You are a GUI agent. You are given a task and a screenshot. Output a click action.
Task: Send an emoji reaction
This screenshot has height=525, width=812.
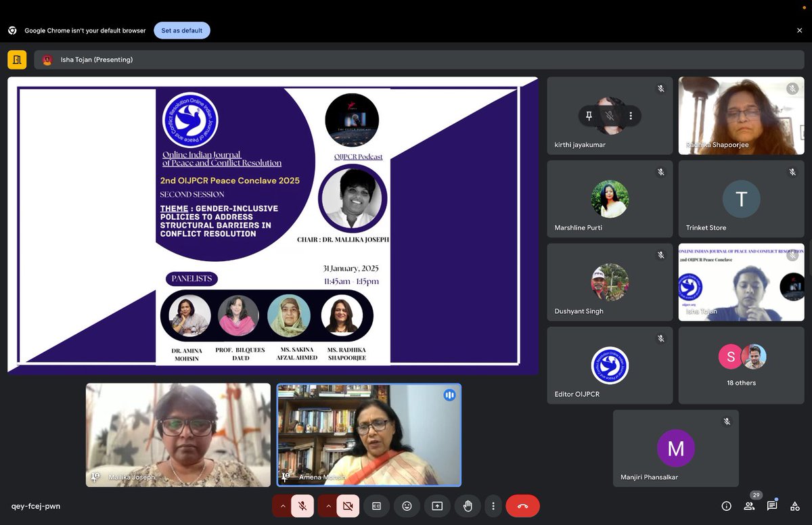(x=407, y=506)
